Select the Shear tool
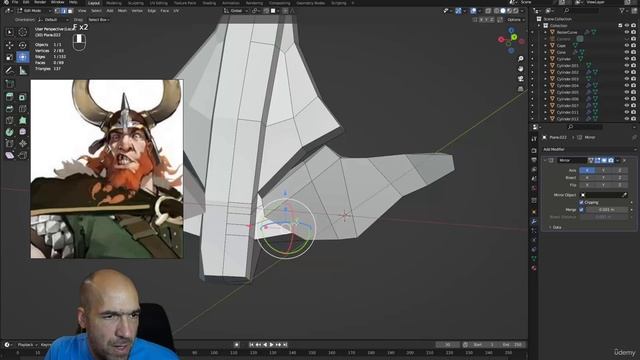 click(x=10, y=155)
